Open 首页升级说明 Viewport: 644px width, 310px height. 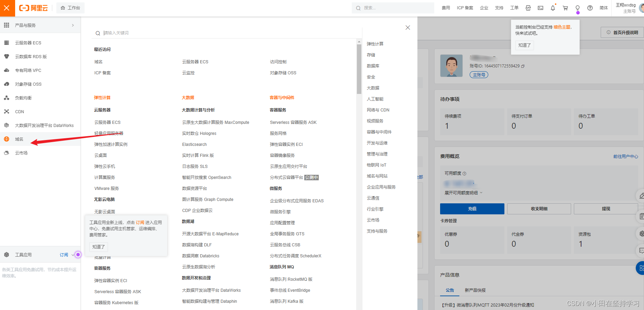622,32
